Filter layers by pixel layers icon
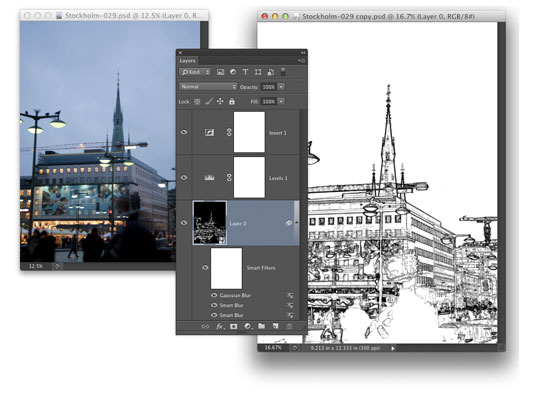Screen dimensions: 533x400 pos(221,72)
